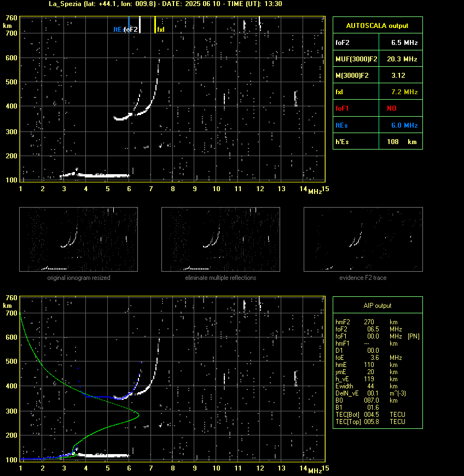The height and width of the screenshot is (476, 464).
Task: Click the MHz axis label of top ionogram
Action: [315, 192]
